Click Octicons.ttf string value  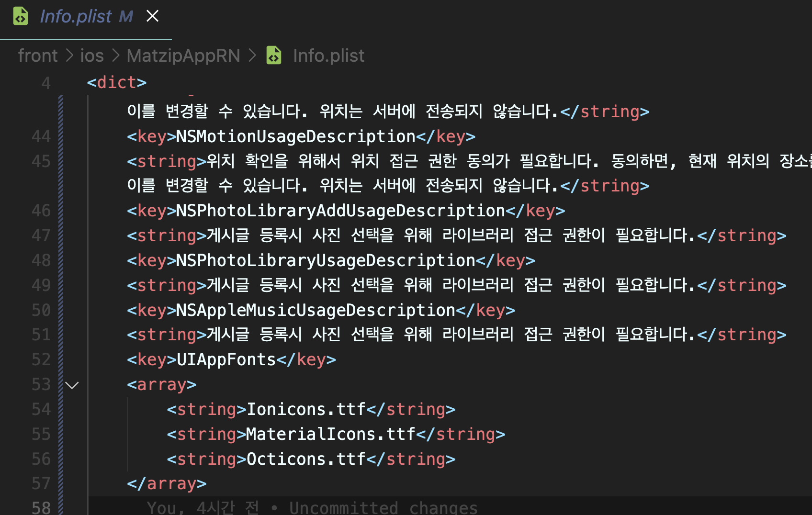306,459
